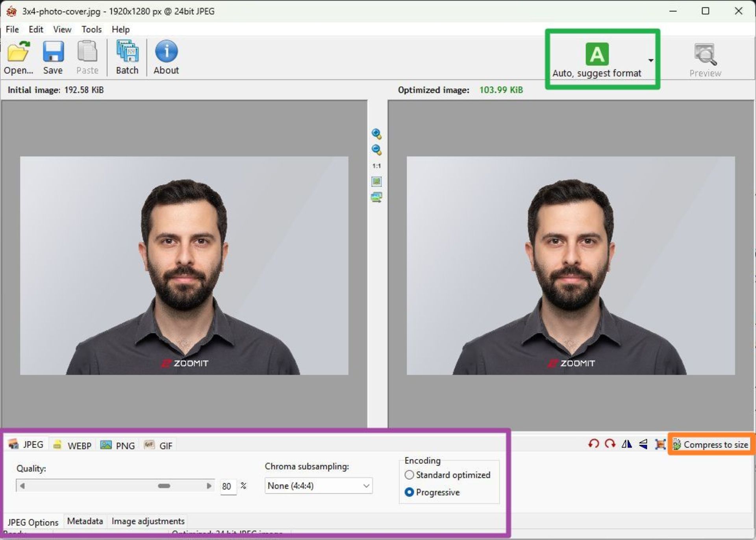Open the Metadata tab
The height and width of the screenshot is (540, 756).
click(x=85, y=521)
